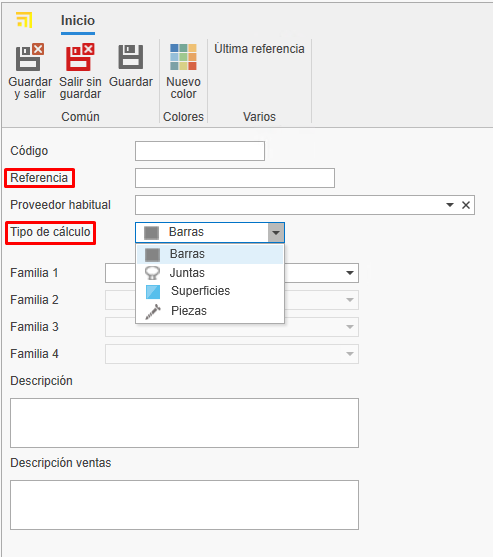Click the yellow application logo icon

coord(24,20)
